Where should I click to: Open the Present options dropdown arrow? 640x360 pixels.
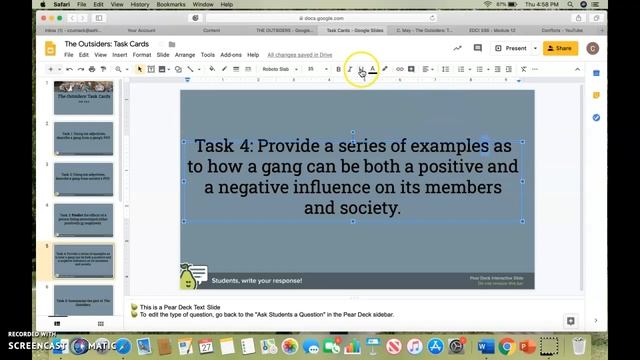pos(535,48)
